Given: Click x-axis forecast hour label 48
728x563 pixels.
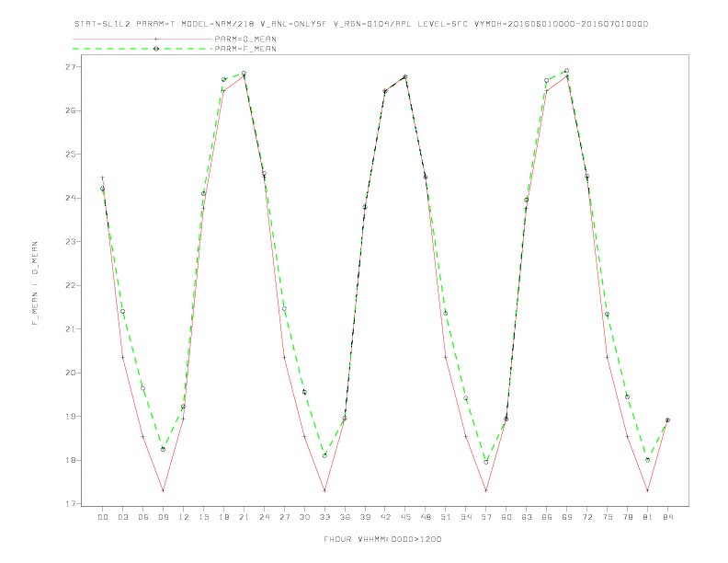Looking at the screenshot, I should tap(426, 517).
